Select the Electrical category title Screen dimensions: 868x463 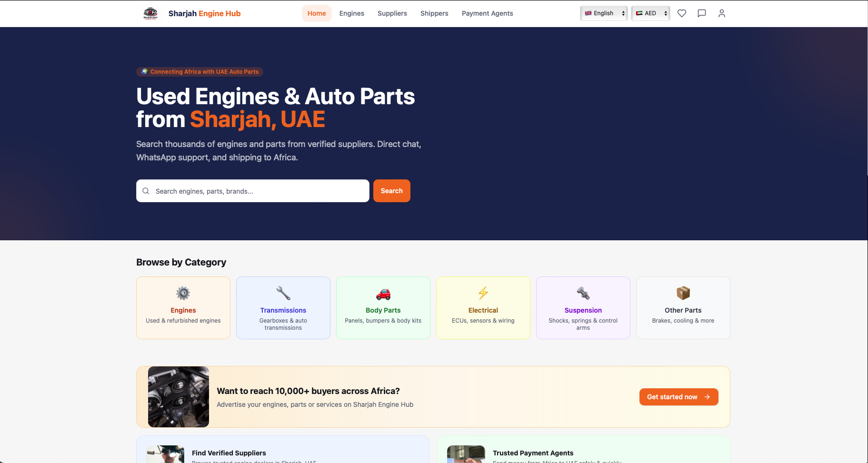coord(483,310)
